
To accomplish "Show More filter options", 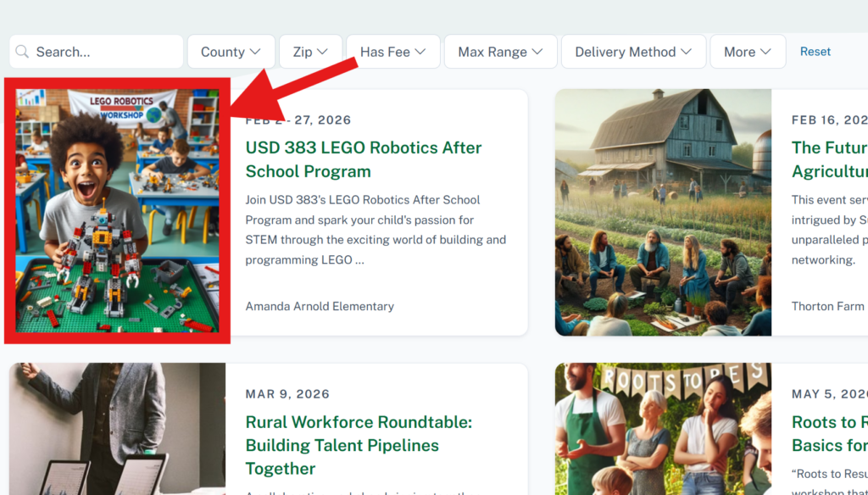I will coord(747,52).
